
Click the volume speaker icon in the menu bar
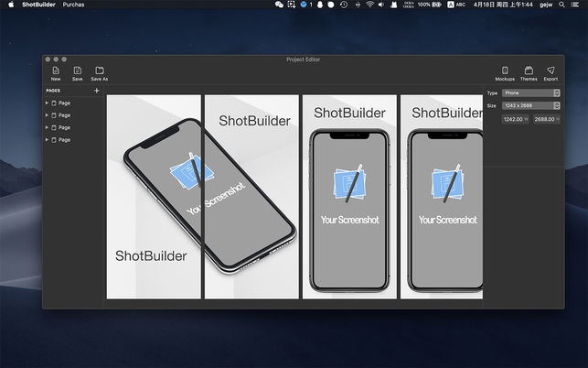(x=381, y=5)
